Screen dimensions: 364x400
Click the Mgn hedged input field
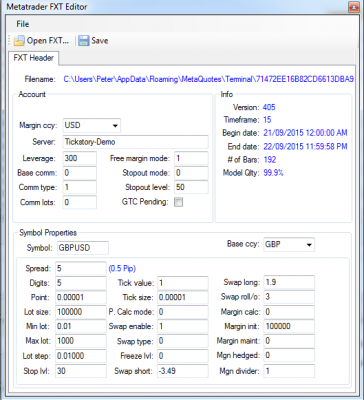[x=289, y=356]
